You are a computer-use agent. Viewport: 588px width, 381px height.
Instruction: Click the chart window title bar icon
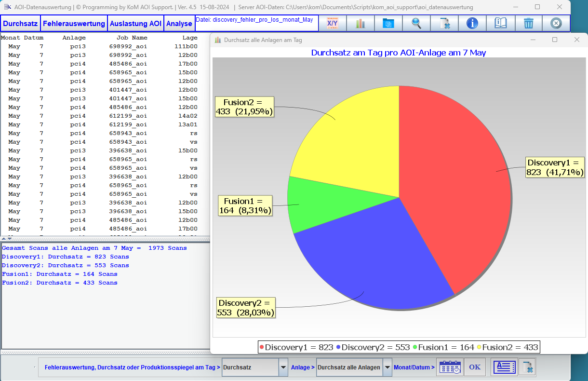coord(218,40)
